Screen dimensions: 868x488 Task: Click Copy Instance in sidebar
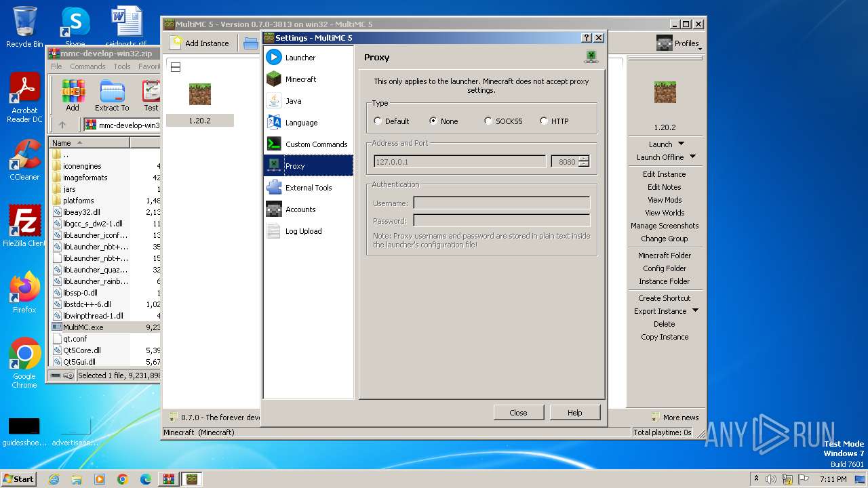[665, 337]
